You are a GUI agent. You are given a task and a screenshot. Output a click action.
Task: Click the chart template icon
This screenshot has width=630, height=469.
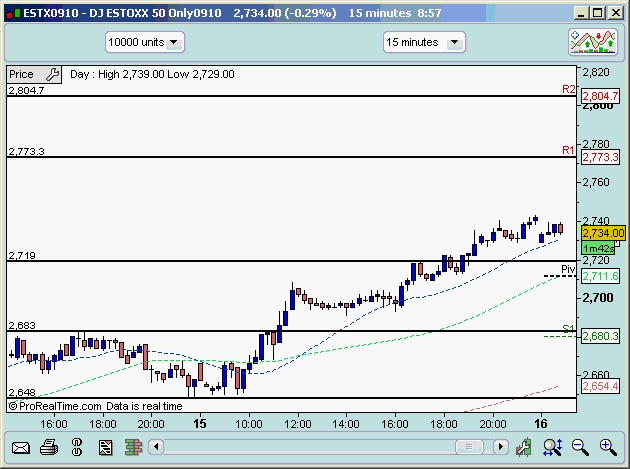(105, 447)
